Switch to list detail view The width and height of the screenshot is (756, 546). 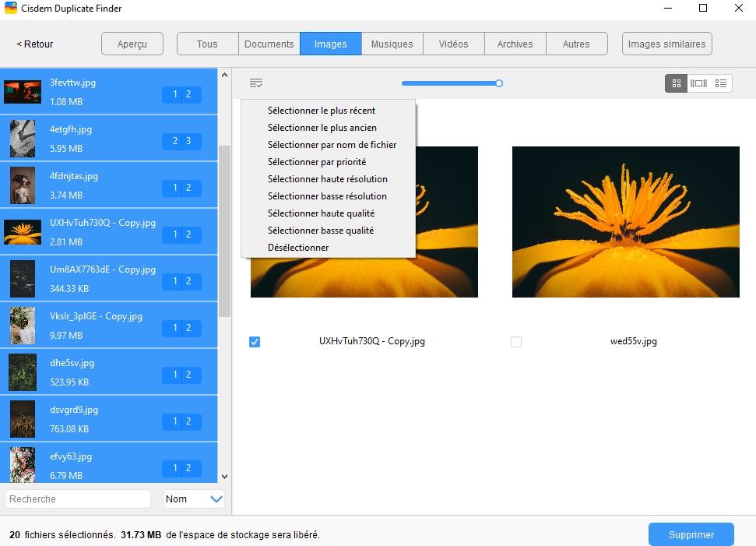721,83
